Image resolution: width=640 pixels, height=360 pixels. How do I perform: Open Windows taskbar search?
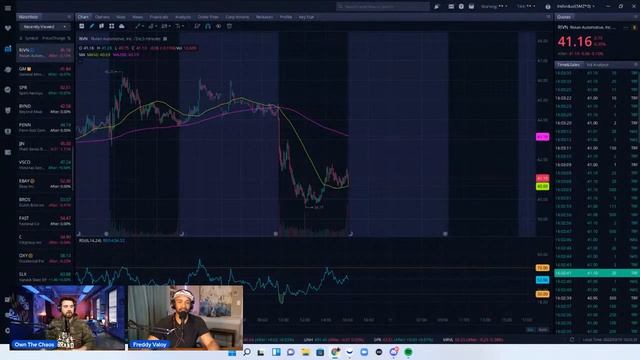pyautogui.click(x=247, y=352)
